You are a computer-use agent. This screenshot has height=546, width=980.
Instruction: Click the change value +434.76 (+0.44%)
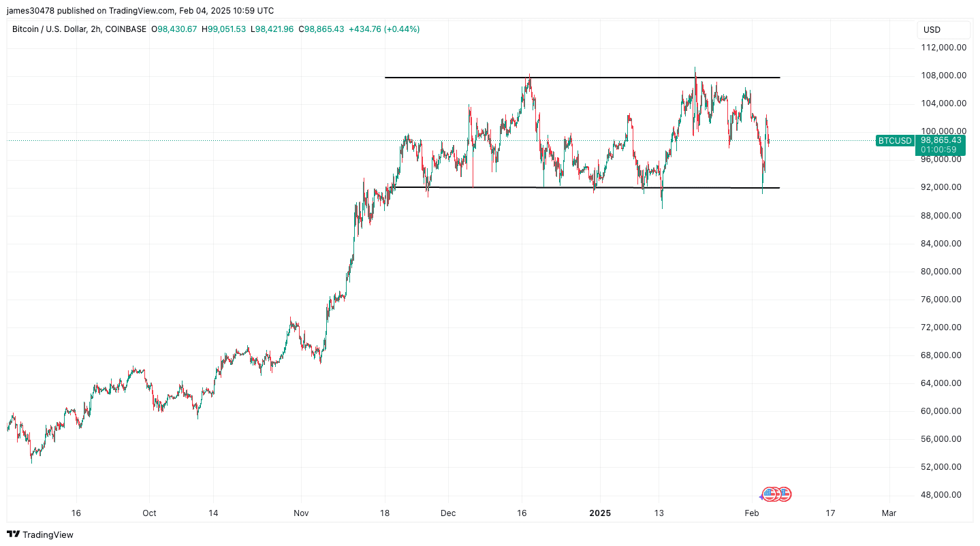coord(384,29)
